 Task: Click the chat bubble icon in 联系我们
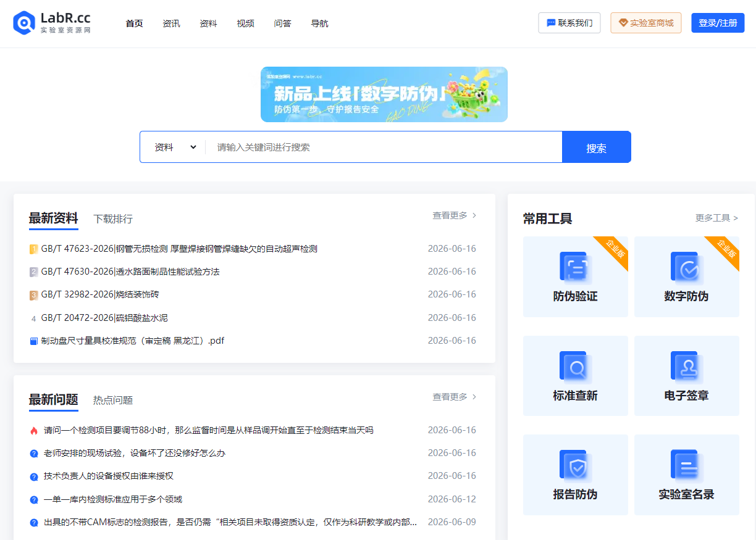pyautogui.click(x=551, y=23)
